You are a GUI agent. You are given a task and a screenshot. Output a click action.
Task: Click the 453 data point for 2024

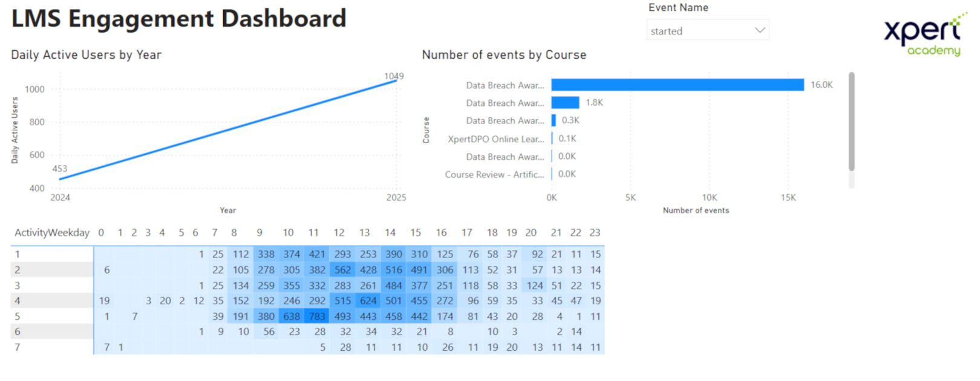60,178
